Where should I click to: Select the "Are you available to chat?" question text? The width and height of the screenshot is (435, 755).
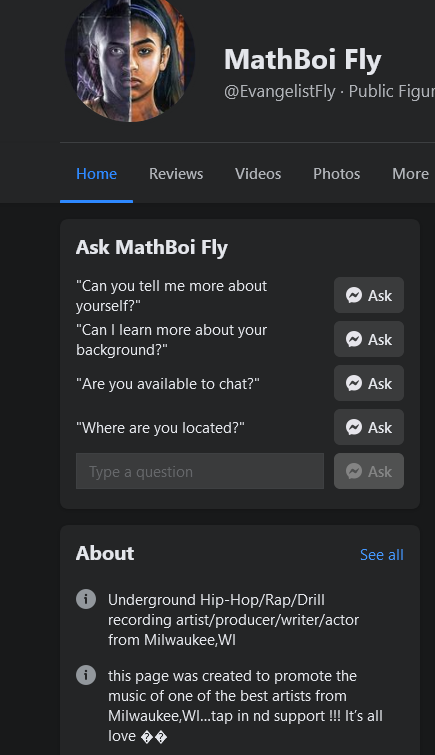pyautogui.click(x=168, y=384)
